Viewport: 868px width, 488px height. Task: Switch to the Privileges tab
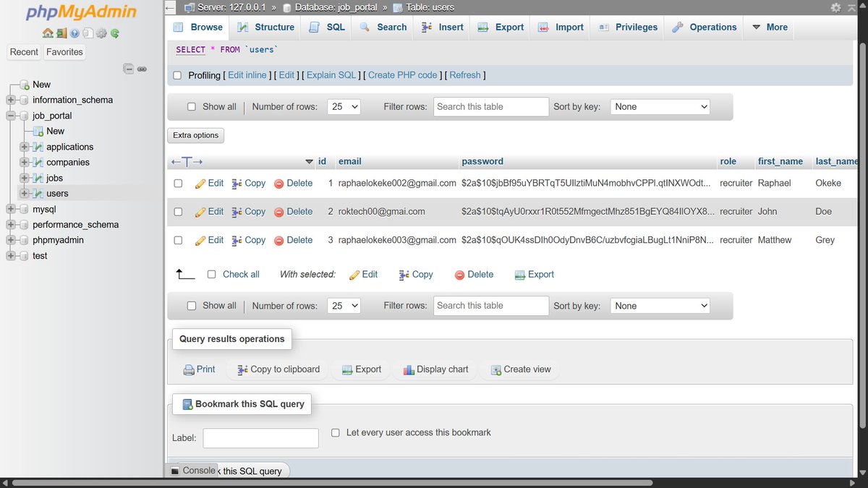pyautogui.click(x=629, y=27)
